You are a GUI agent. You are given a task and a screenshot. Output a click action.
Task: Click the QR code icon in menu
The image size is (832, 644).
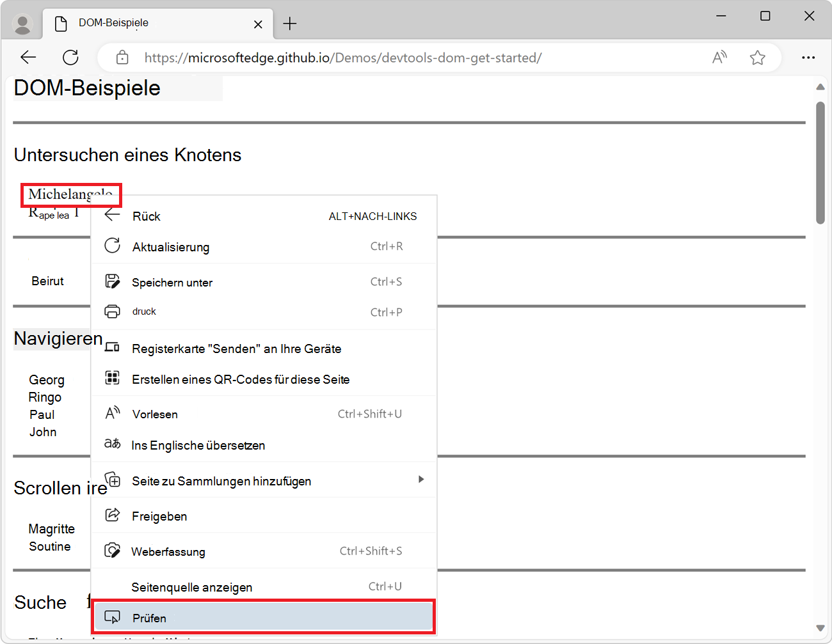(113, 378)
